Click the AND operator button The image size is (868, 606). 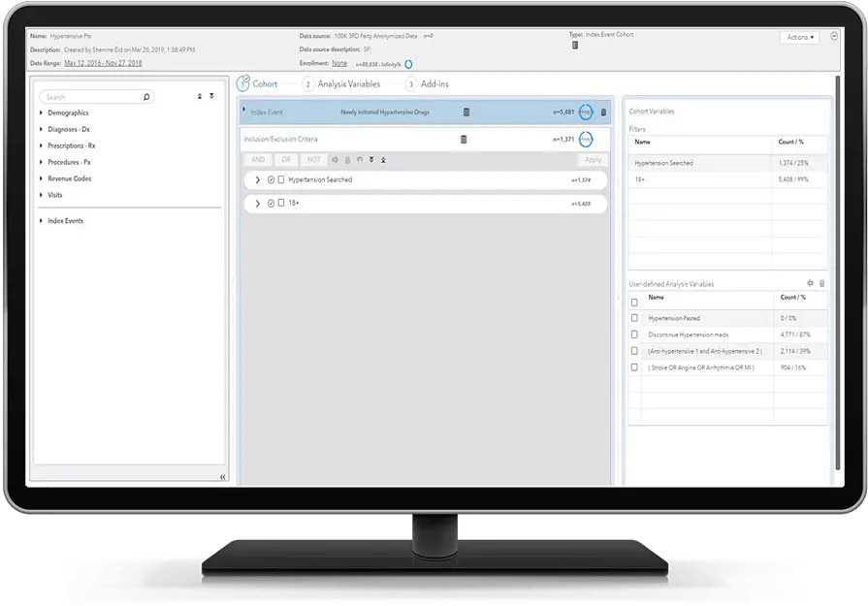click(x=258, y=159)
